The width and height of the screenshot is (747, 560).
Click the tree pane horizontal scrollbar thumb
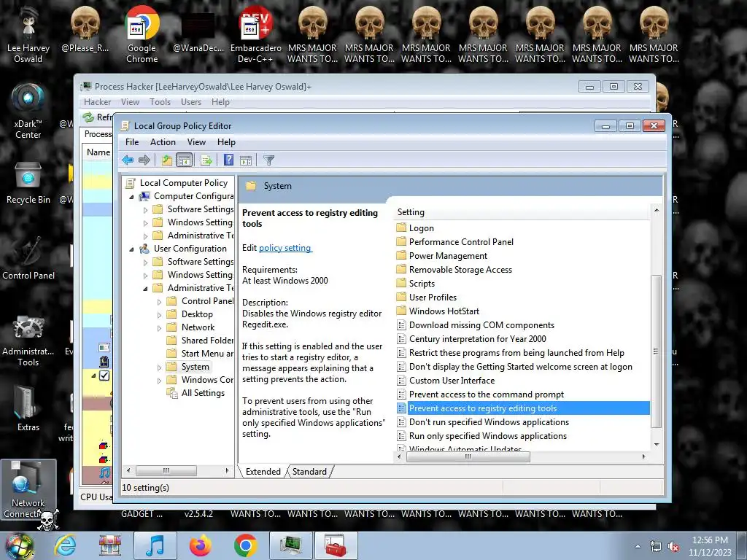point(166,470)
